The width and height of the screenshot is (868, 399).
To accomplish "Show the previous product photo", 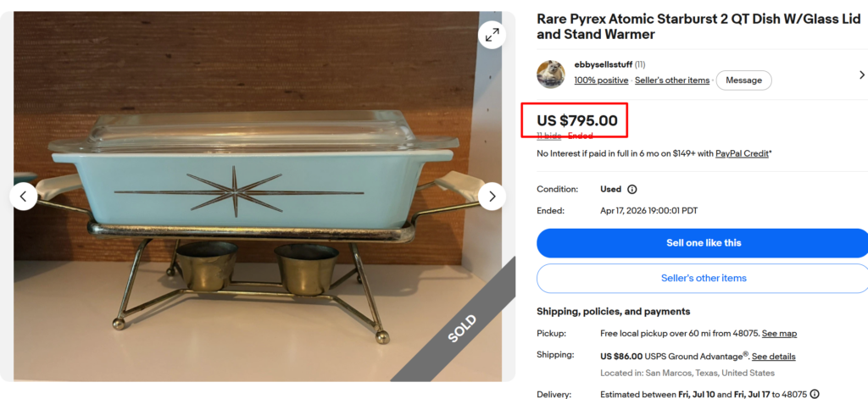I will (23, 197).
